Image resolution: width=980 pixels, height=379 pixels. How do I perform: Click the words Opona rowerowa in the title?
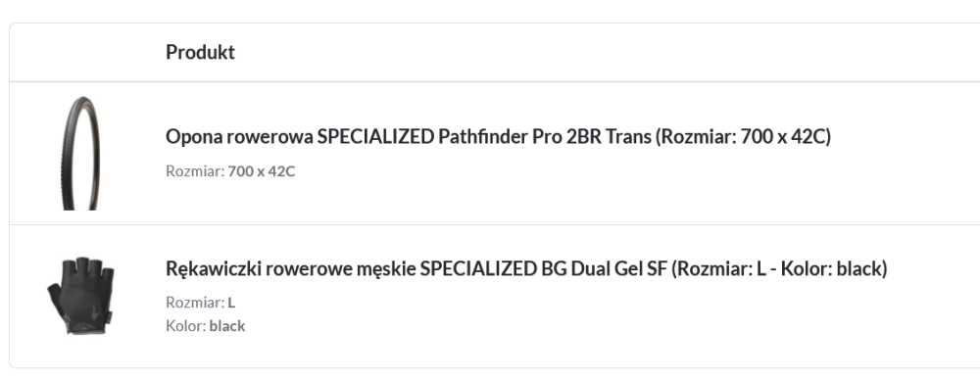click(x=239, y=137)
